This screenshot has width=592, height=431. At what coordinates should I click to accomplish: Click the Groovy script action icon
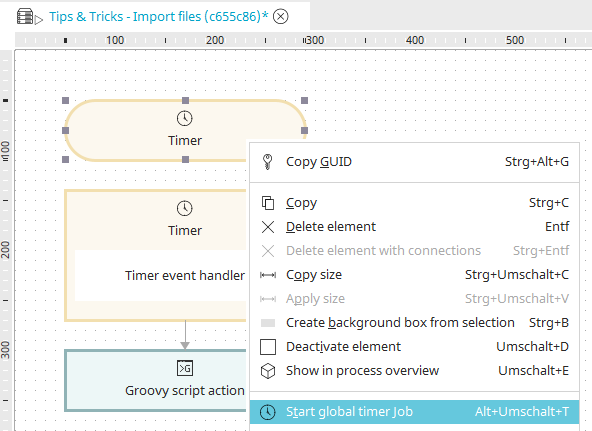185,368
